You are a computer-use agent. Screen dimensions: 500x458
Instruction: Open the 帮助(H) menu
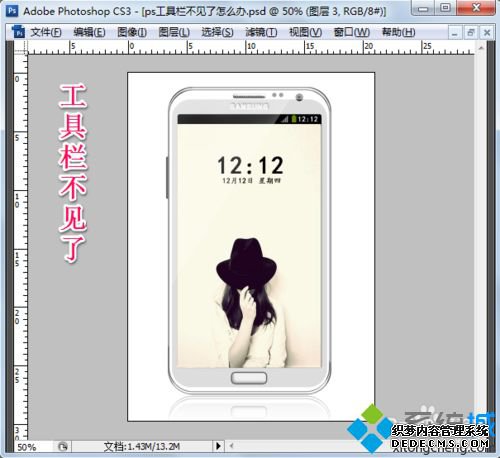[398, 32]
